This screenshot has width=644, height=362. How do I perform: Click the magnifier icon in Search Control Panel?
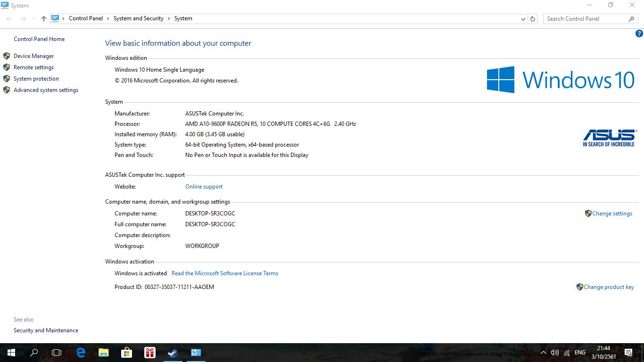coord(631,19)
